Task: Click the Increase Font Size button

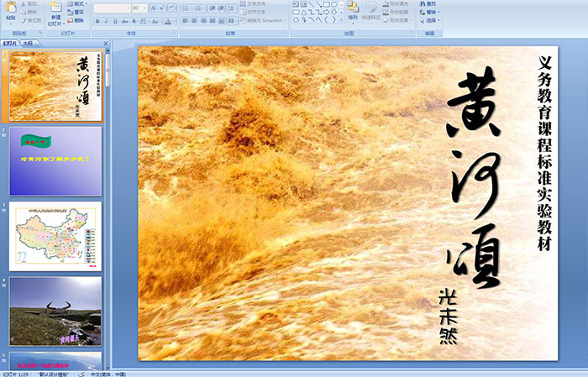Action: point(154,8)
